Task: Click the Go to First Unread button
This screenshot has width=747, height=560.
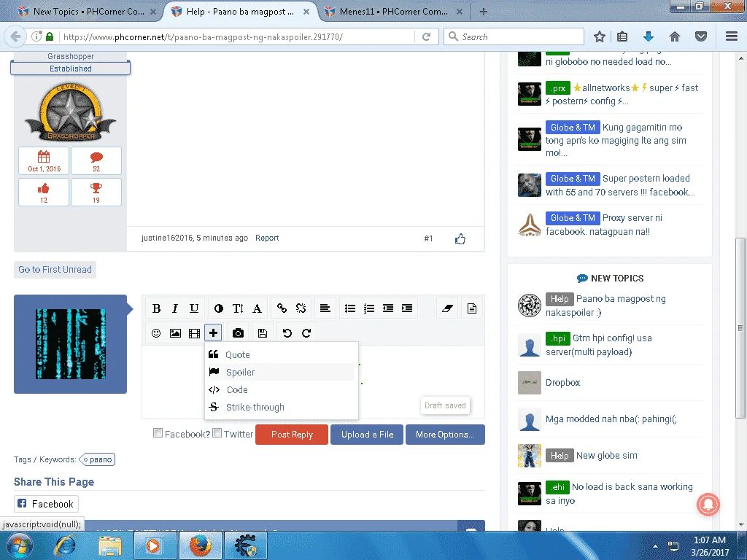Action: click(55, 270)
